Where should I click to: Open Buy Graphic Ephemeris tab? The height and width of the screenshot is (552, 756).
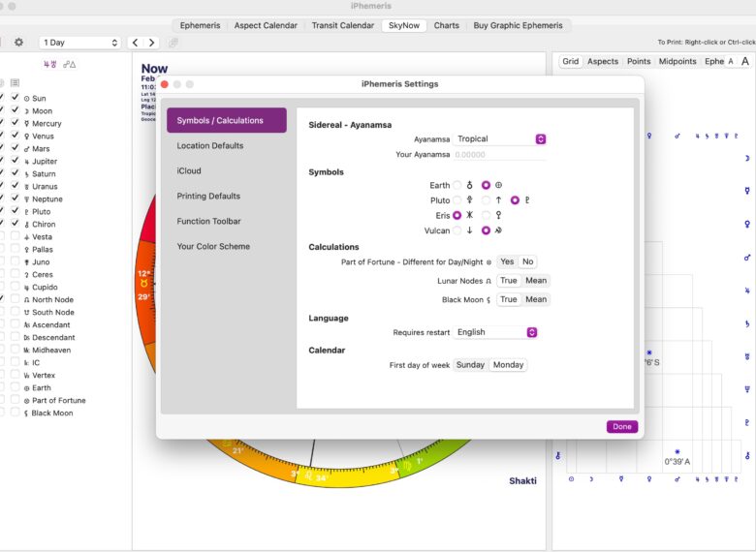coord(518,25)
